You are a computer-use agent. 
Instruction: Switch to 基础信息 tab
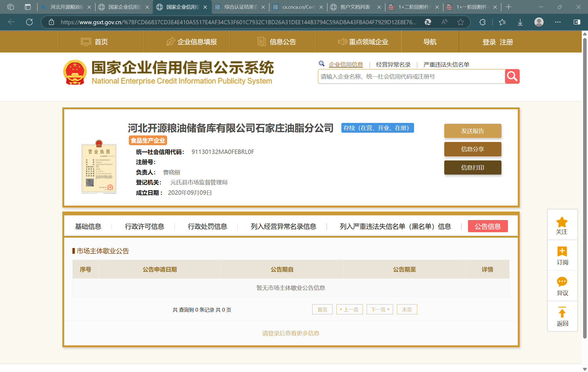88,226
